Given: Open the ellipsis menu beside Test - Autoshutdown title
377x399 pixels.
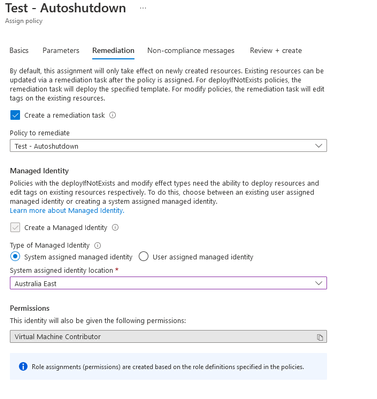Looking at the screenshot, I should (143, 8).
